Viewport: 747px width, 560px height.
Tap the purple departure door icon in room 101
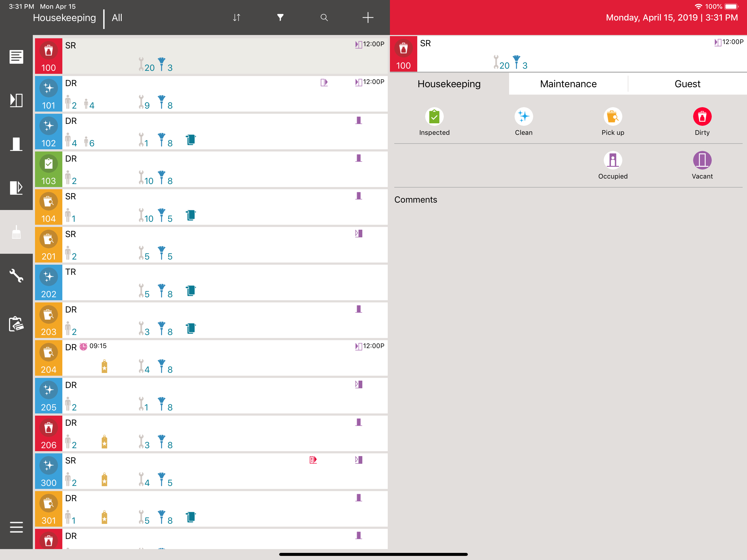tap(324, 82)
